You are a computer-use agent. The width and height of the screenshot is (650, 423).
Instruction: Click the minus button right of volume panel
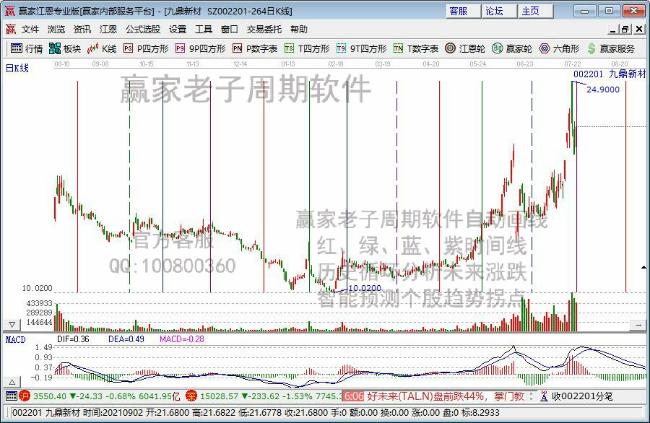click(x=638, y=326)
